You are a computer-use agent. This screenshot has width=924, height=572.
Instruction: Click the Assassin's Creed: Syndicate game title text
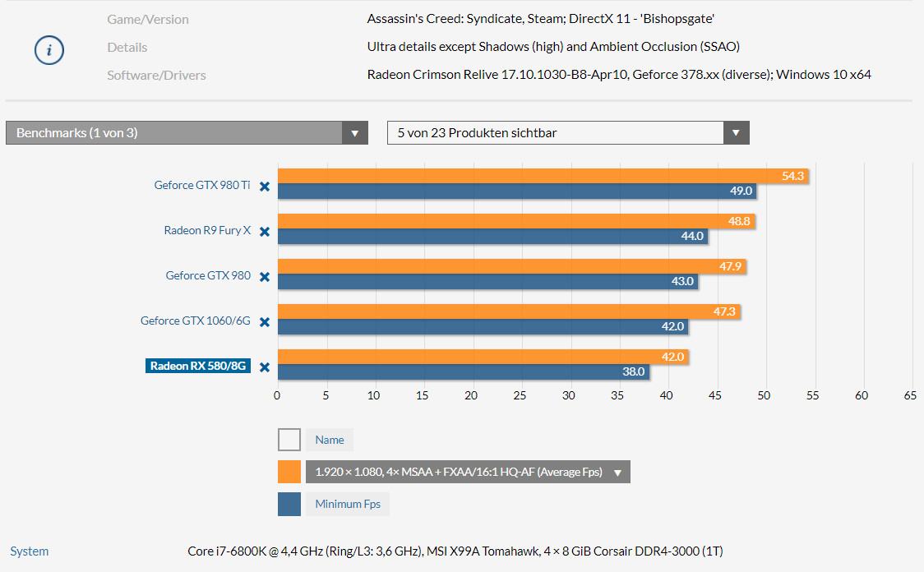click(540, 19)
